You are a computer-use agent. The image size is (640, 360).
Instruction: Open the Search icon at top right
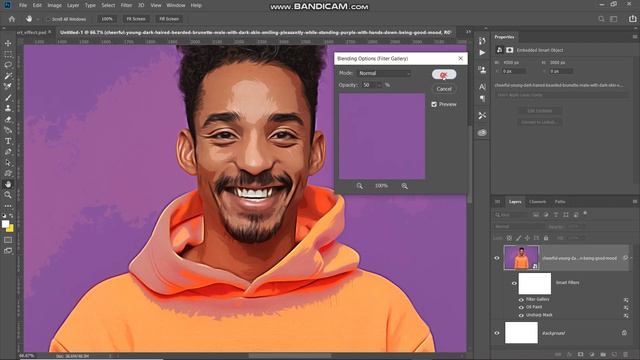pyautogui.click(x=601, y=19)
